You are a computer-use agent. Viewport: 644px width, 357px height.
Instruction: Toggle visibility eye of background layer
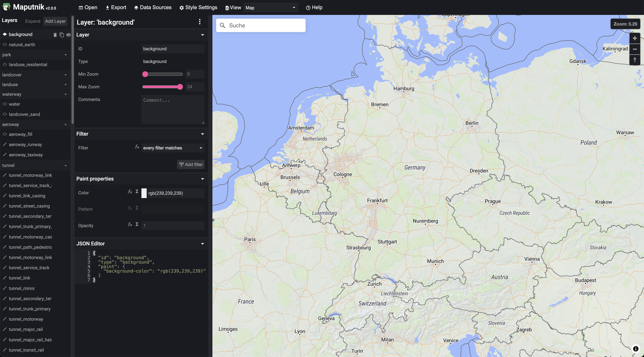[68, 35]
